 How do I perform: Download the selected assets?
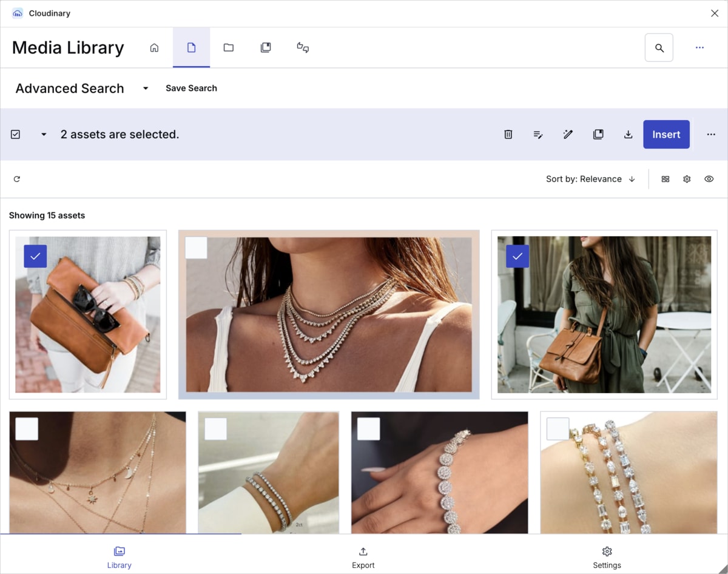pyautogui.click(x=628, y=135)
